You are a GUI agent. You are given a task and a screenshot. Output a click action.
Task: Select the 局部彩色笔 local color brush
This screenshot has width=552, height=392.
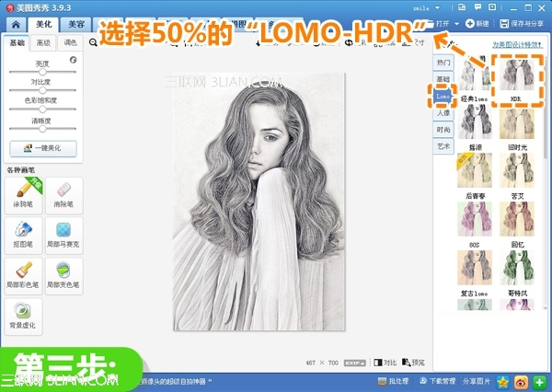tap(24, 276)
